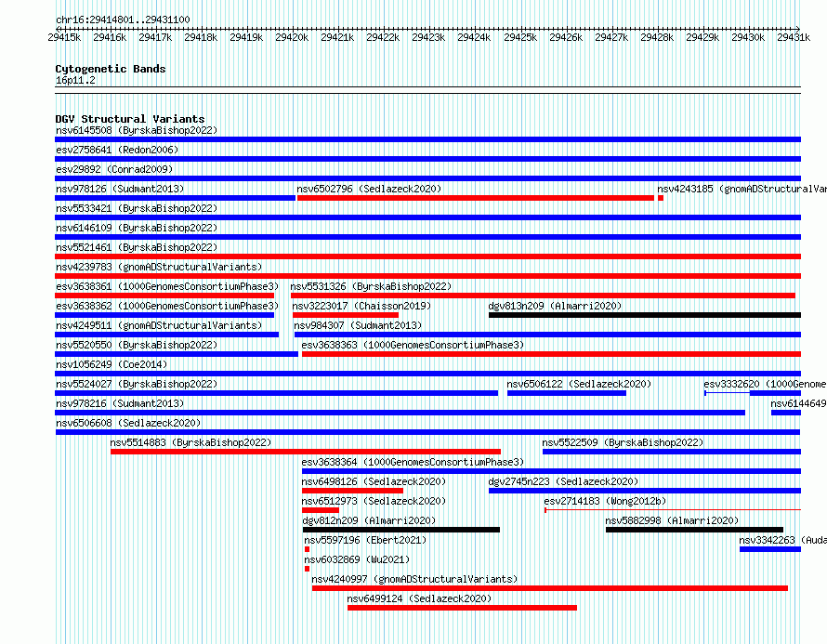Open the nsv978216 (Sudmant2013) label
827x644 pixels.
(120, 403)
